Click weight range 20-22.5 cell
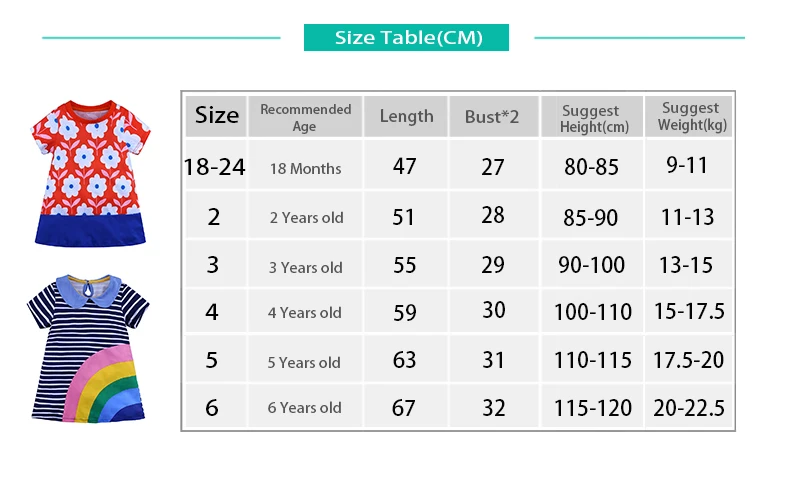 point(689,407)
